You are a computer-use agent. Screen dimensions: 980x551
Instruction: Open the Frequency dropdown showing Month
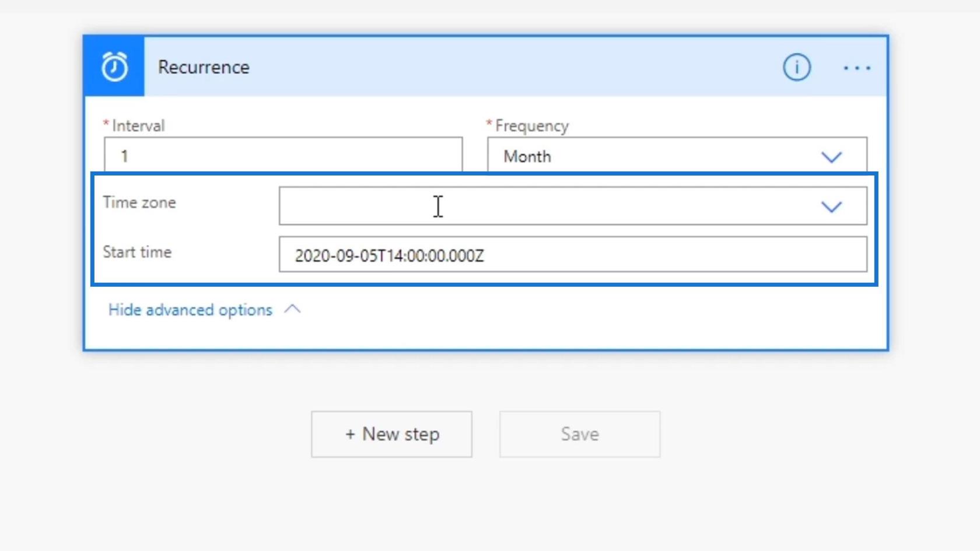(677, 155)
